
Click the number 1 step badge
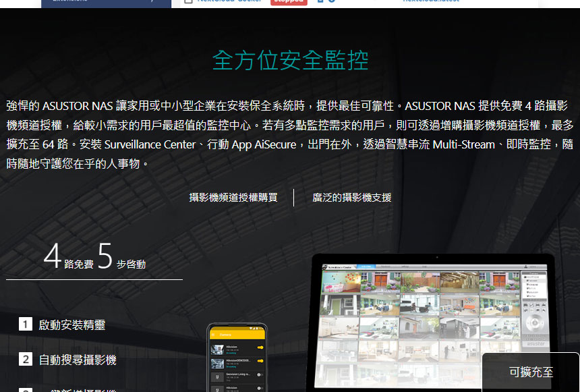[x=26, y=325]
